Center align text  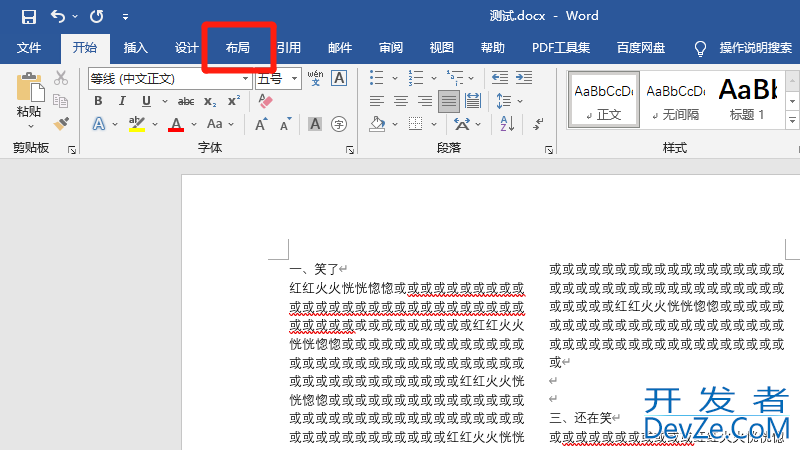(401, 101)
